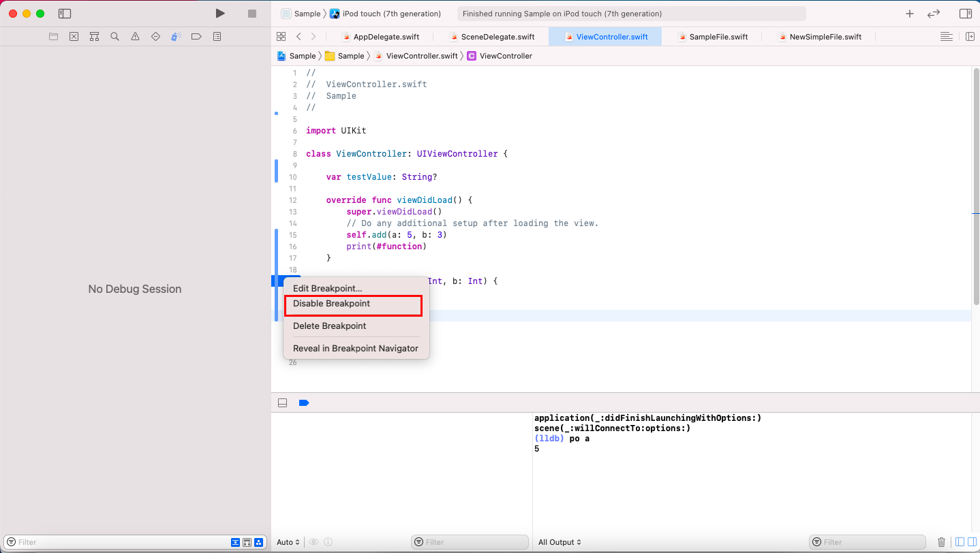Open related items grid icon in editor
The width and height of the screenshot is (980, 553).
coord(281,36)
